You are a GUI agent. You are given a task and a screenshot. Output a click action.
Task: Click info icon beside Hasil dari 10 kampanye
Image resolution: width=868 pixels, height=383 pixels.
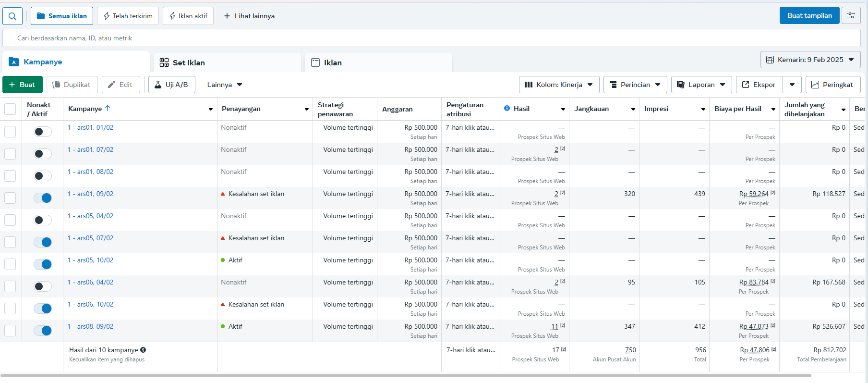click(143, 350)
